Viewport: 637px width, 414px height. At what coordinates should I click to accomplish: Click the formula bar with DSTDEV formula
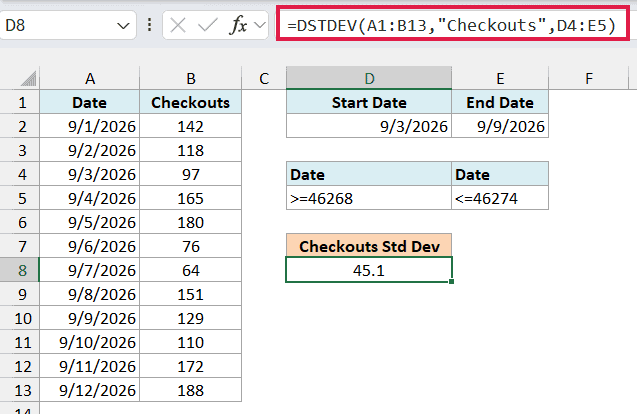[x=452, y=26]
